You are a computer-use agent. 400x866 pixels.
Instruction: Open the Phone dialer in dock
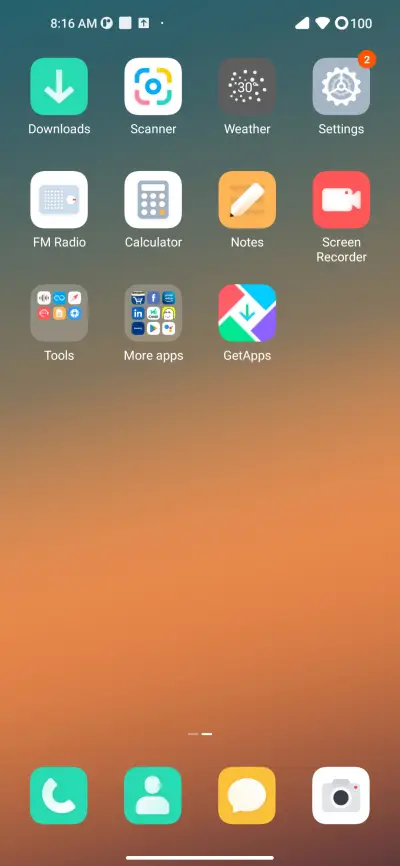(59, 795)
